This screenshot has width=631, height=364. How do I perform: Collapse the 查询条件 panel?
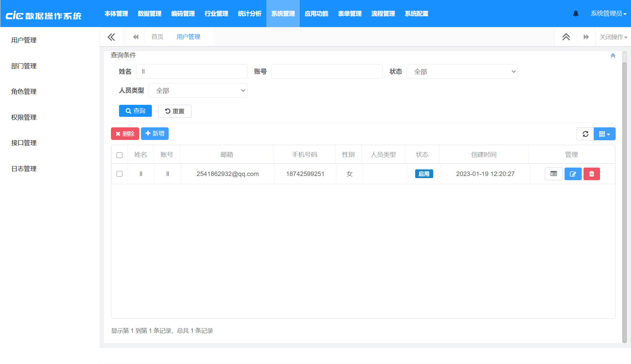pos(613,56)
